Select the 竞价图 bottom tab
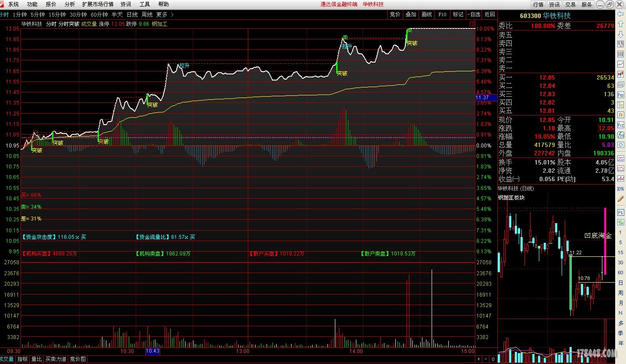626x364 pixels. (x=78, y=359)
